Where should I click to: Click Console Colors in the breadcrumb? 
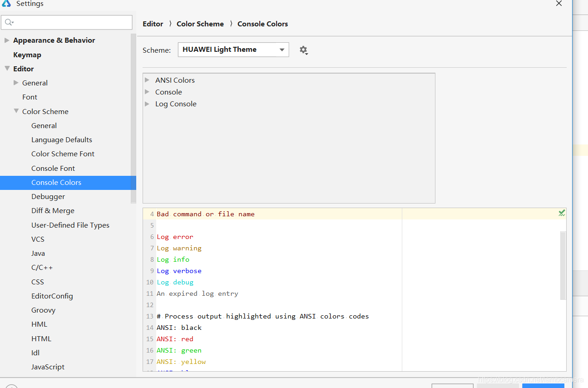click(x=262, y=24)
